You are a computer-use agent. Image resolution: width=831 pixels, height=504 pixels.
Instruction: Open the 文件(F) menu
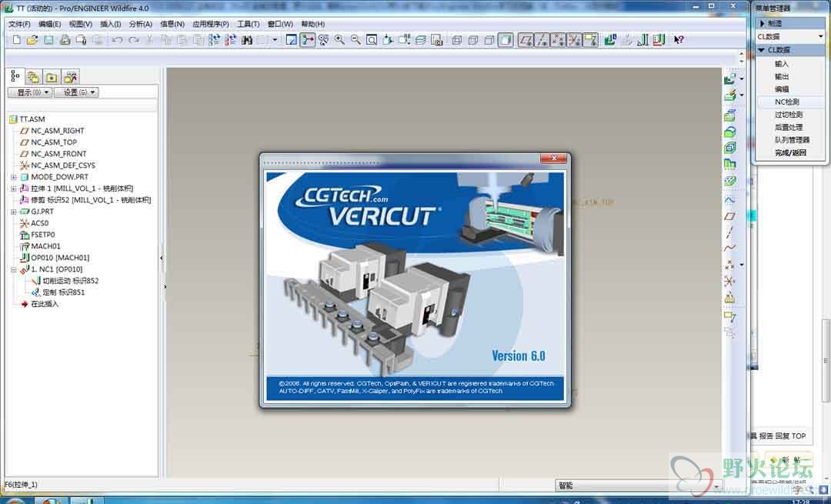pos(19,24)
